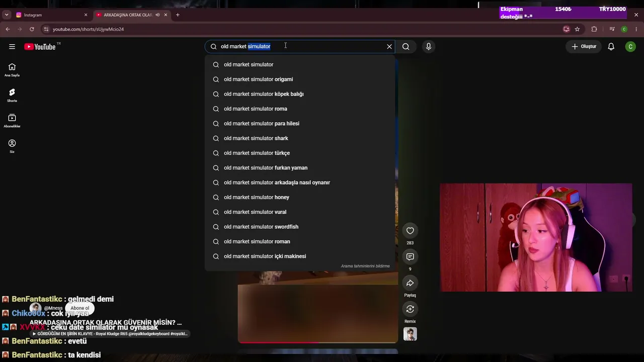
Task: Run the search with magnifier button
Action: click(406, 47)
